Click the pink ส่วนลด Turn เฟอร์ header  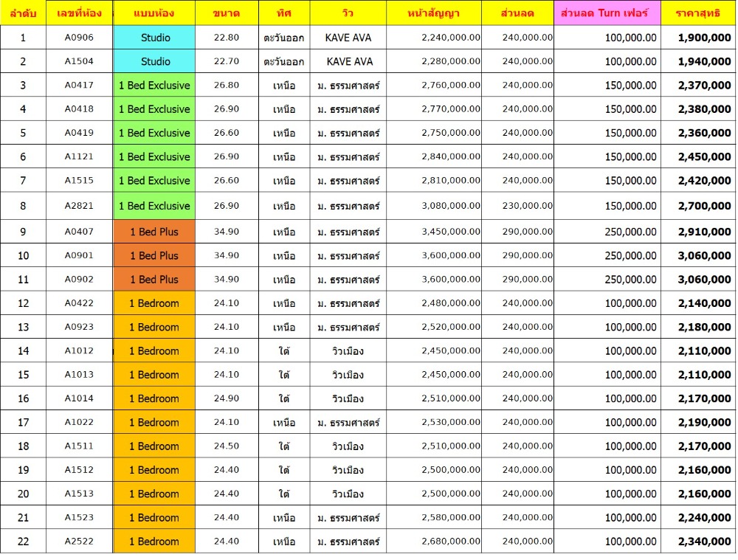pyautogui.click(x=607, y=13)
